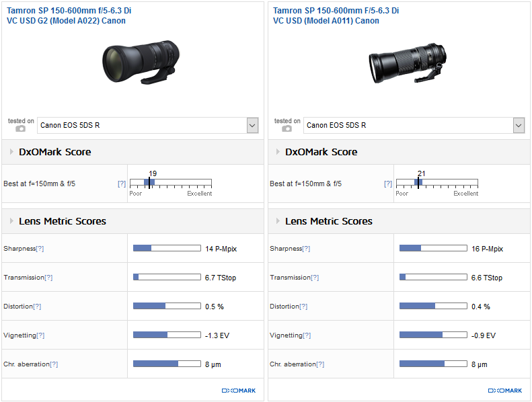Viewport: 532px width, 402px height.
Task: Click the help [?] beside left Best at f=150mm
Action: 122,184
